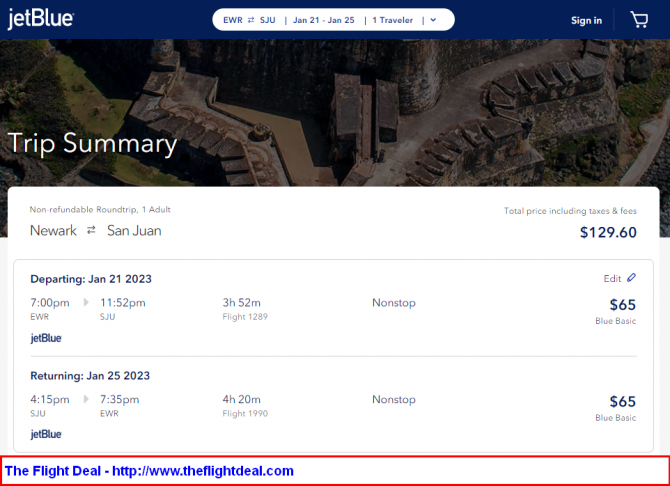Click the roundtrip arrows between Newark and San Juan
The height and width of the screenshot is (486, 670).
(91, 230)
